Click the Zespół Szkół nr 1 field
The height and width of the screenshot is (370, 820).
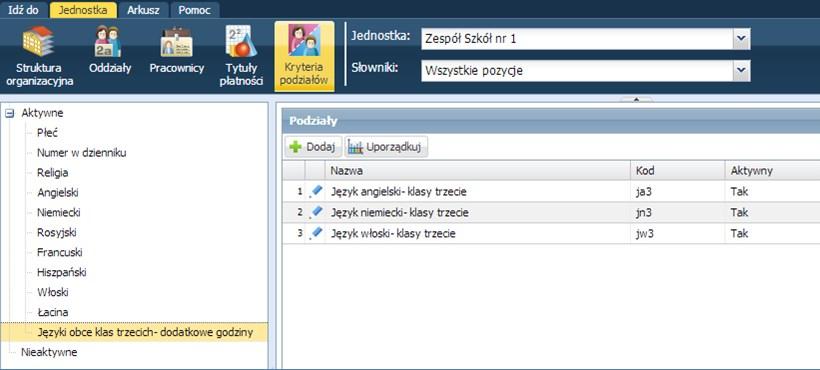[x=577, y=39]
